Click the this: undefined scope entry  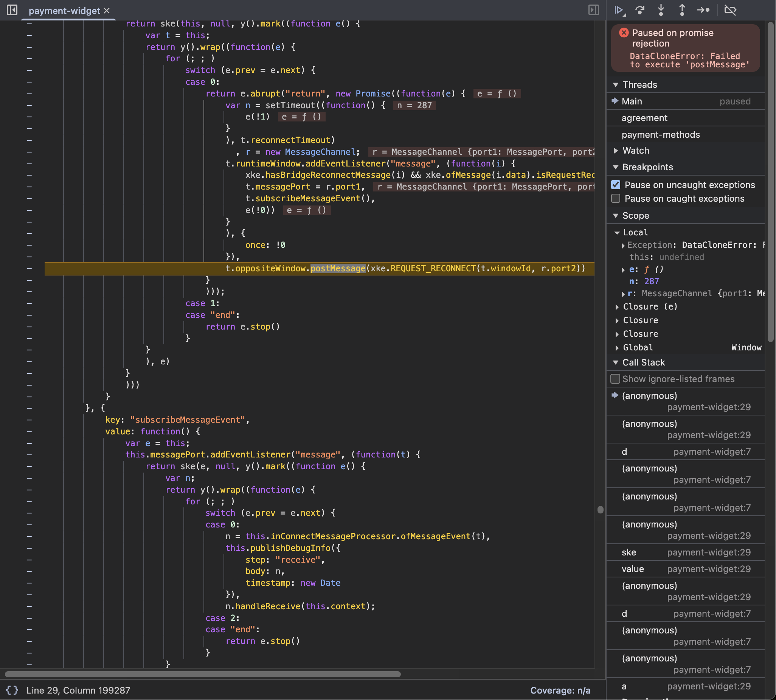(666, 257)
